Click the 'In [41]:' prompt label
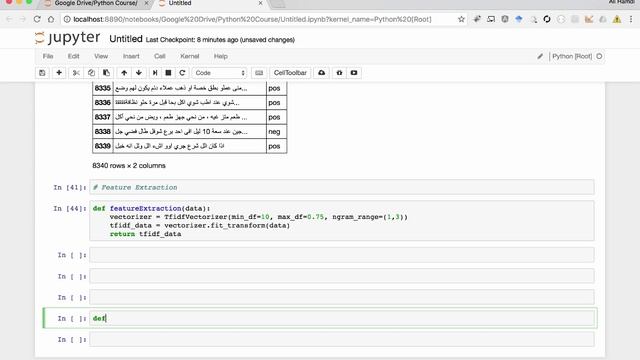This screenshot has height=360, width=640. [70, 187]
